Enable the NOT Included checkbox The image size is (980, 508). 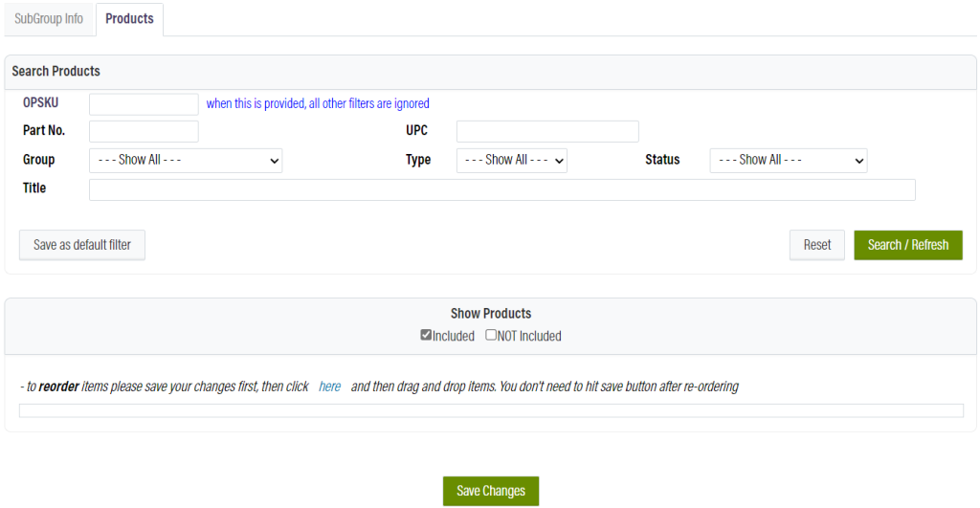click(491, 335)
